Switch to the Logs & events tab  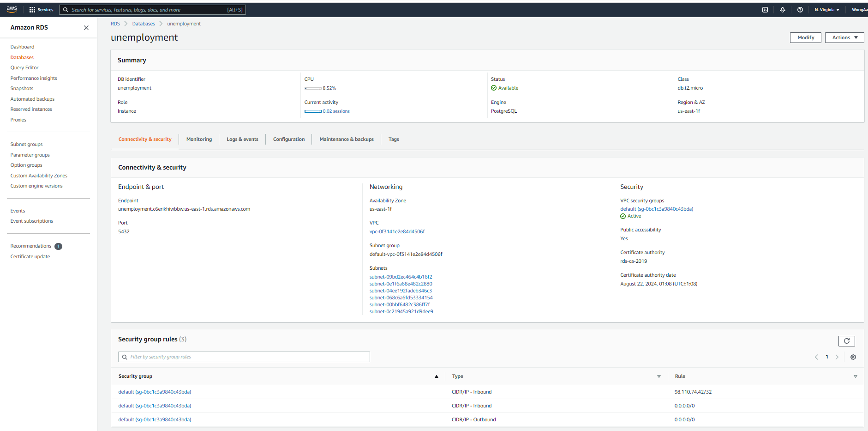pyautogui.click(x=242, y=139)
